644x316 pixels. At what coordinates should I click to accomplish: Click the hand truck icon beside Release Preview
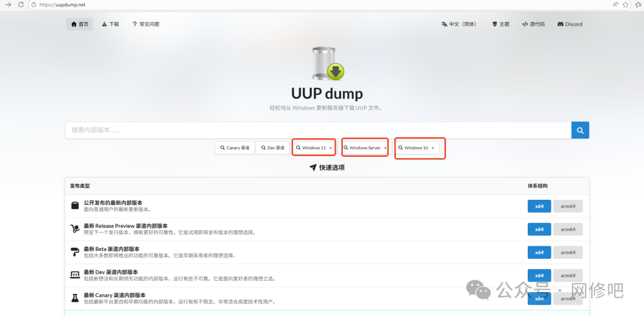coord(75,229)
